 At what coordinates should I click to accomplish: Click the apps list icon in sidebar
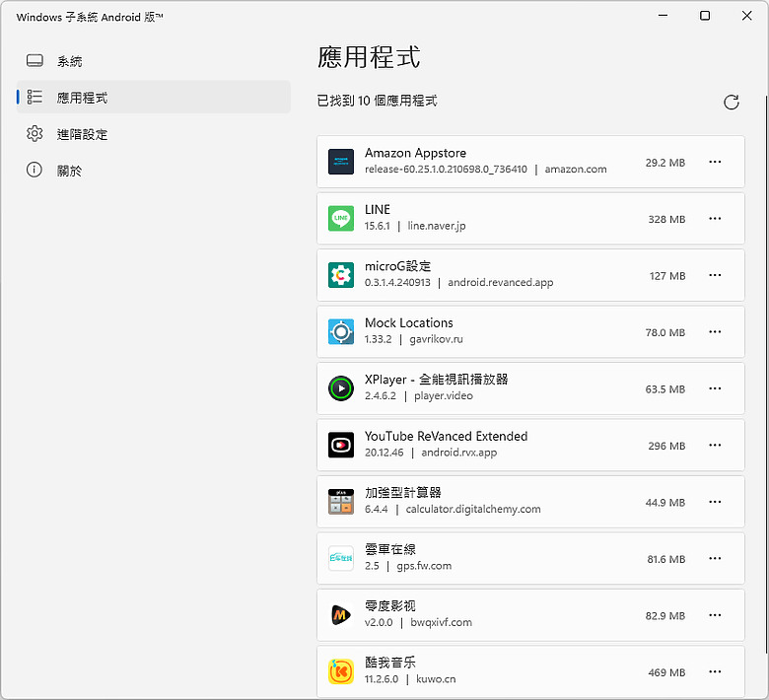35,97
